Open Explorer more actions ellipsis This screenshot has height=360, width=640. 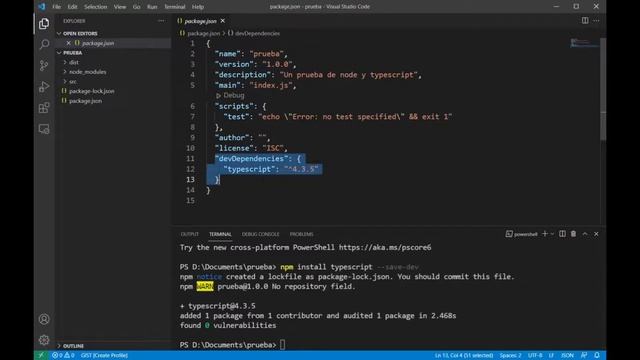click(x=162, y=21)
